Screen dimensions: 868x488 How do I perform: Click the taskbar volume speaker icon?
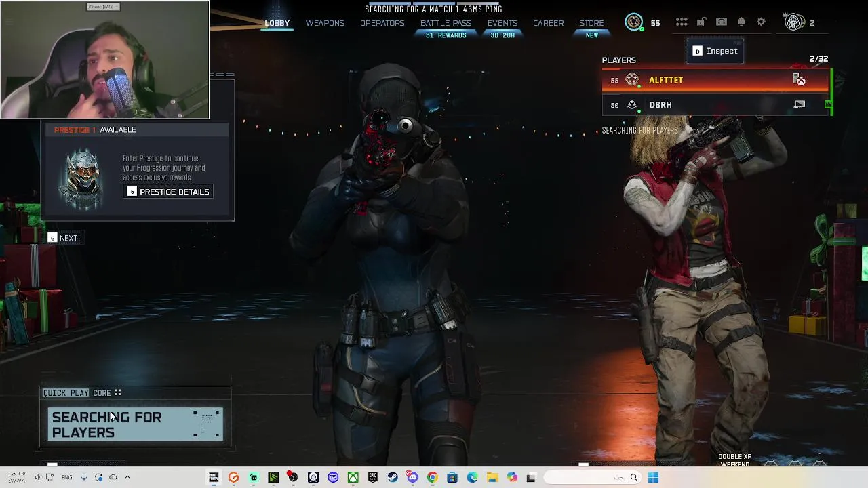(x=38, y=477)
